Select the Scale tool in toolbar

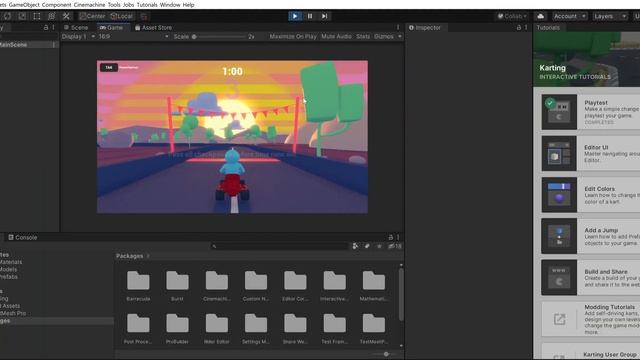click(x=22, y=16)
